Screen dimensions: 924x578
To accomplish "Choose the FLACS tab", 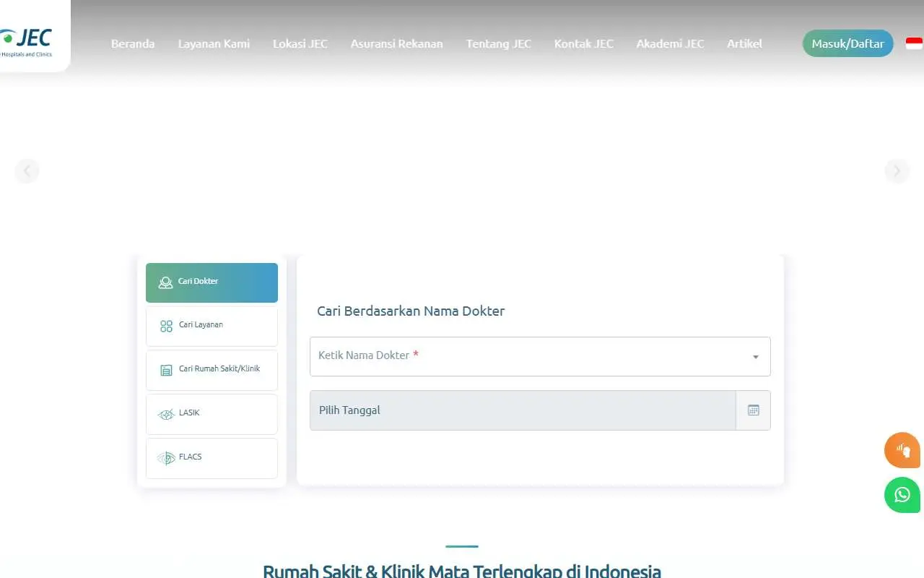I will click(212, 458).
